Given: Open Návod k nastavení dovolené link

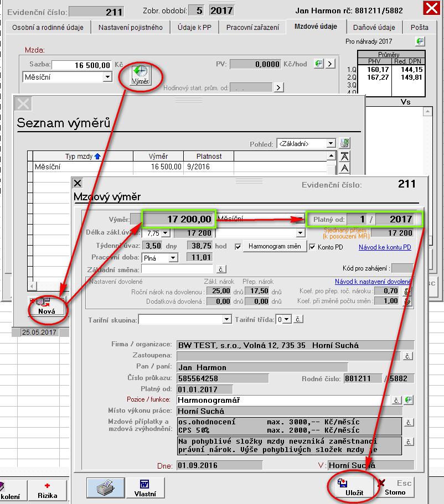Looking at the screenshot, I should [373, 282].
